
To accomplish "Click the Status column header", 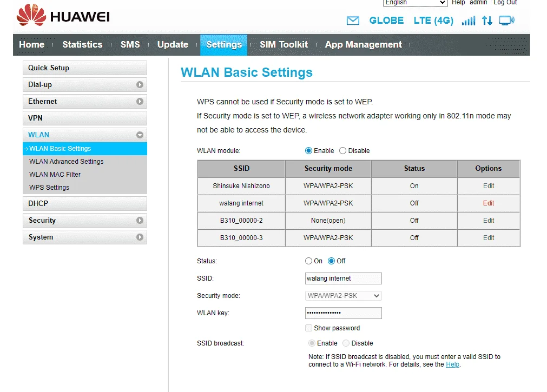I will [x=414, y=169].
